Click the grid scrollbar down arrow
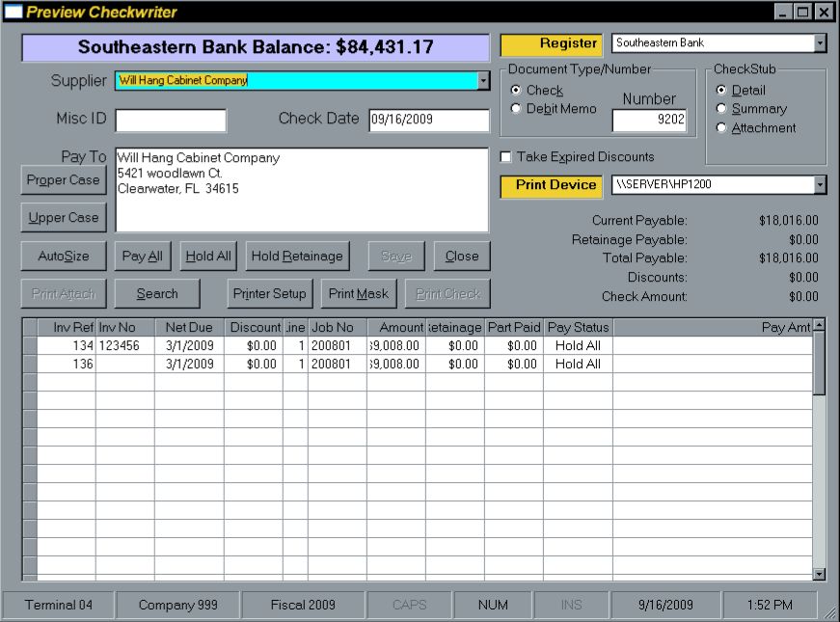This screenshot has width=840, height=622. click(x=819, y=575)
